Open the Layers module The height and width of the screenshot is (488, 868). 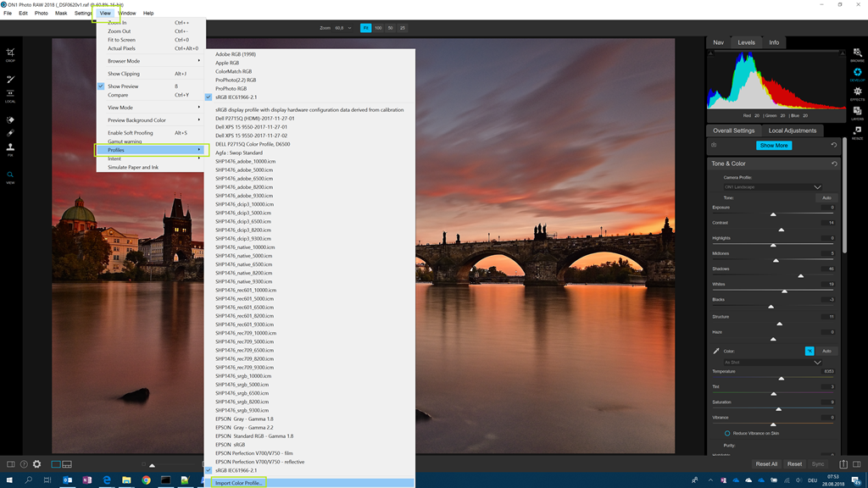point(857,113)
